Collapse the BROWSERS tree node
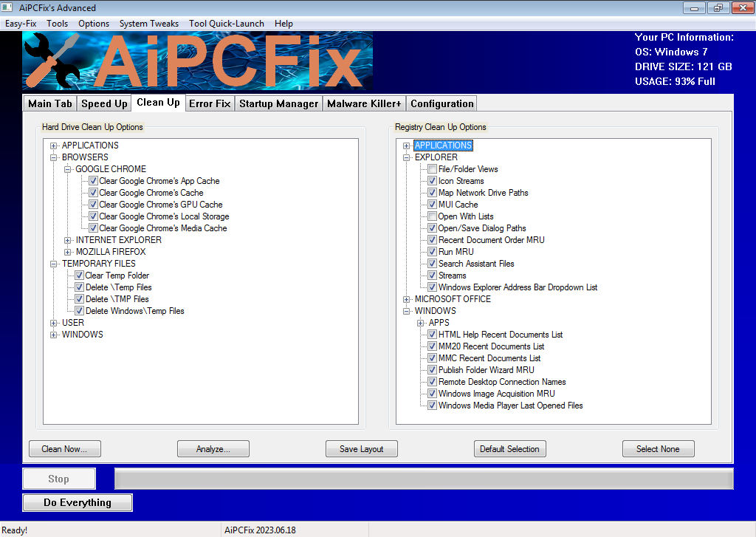Image resolution: width=756 pixels, height=537 pixels. coord(53,157)
